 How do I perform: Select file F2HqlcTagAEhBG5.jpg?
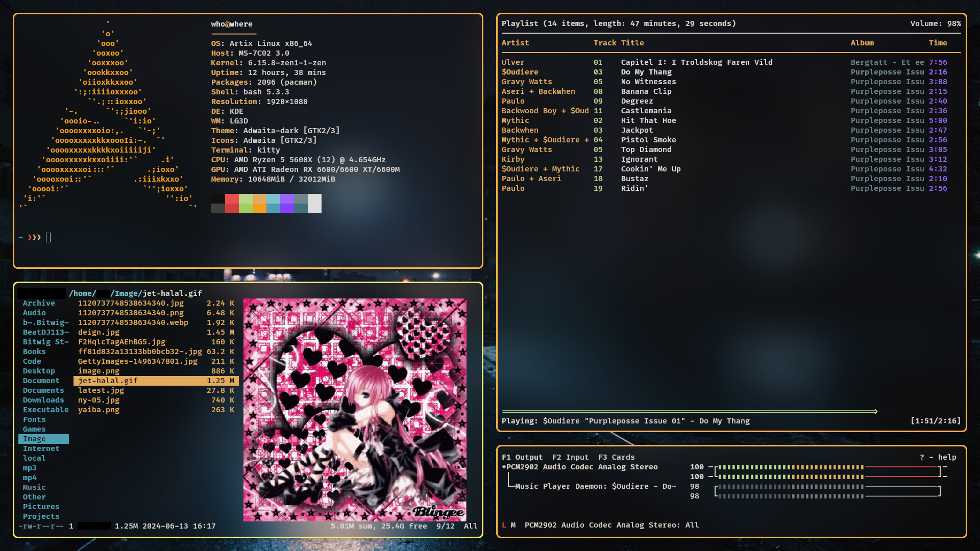(156, 342)
